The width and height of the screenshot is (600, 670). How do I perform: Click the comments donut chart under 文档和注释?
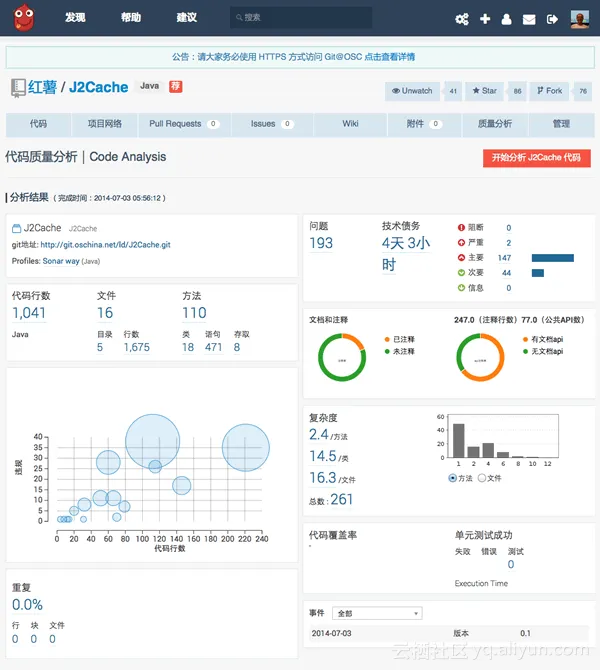[x=342, y=357]
